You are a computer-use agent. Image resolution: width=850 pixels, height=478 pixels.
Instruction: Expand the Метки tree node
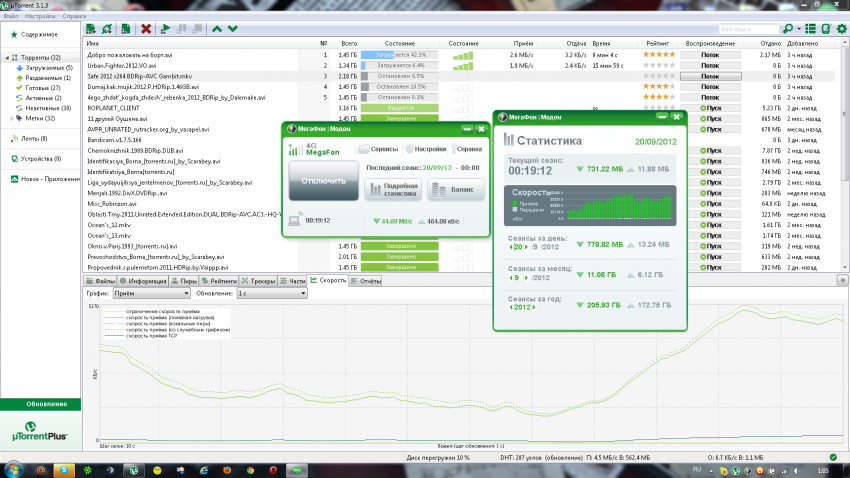pyautogui.click(x=11, y=118)
